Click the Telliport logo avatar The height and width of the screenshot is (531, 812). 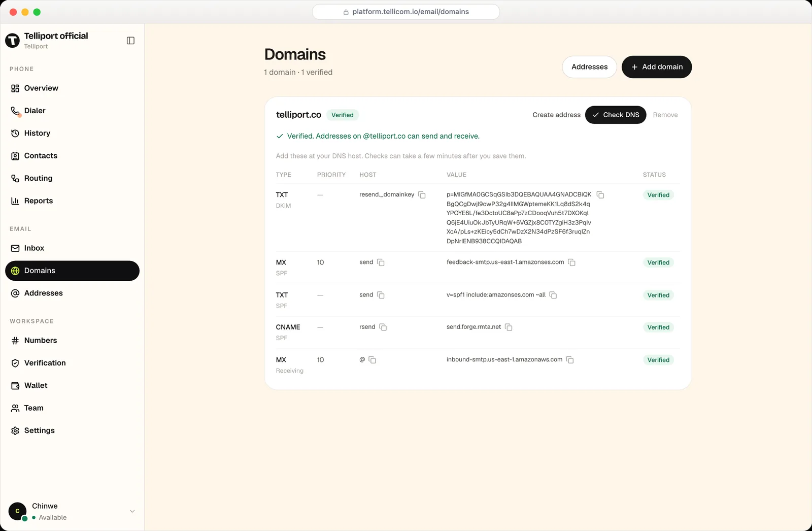pyautogui.click(x=12, y=41)
